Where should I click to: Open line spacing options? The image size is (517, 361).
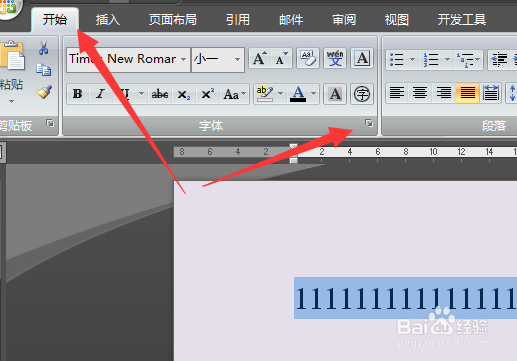512,93
